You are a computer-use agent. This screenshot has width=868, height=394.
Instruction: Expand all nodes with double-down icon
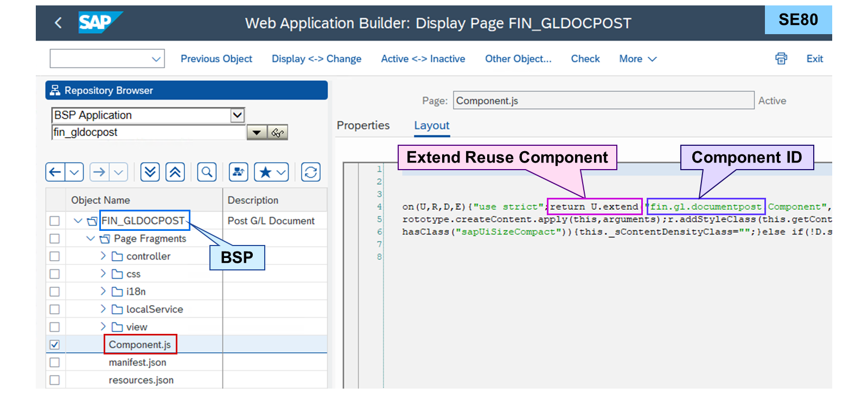click(150, 172)
